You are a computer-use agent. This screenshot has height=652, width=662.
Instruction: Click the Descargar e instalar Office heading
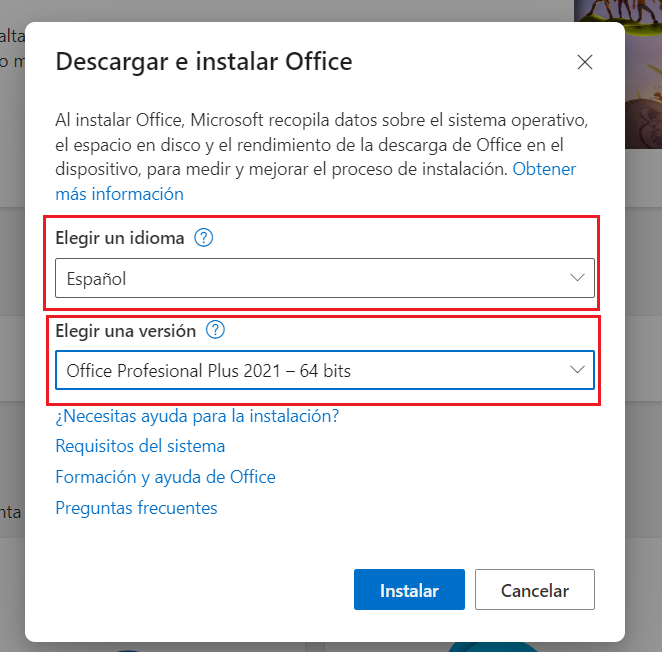click(204, 62)
